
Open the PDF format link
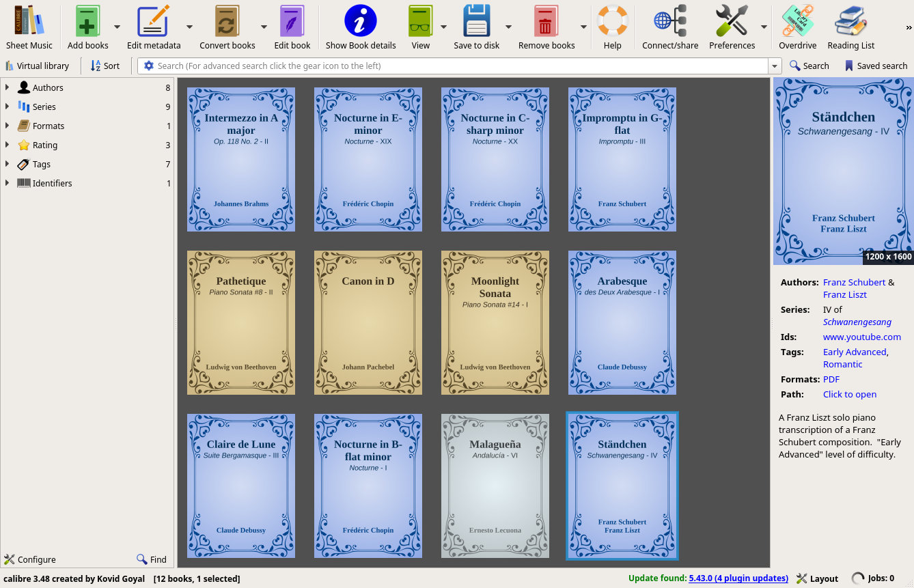(831, 379)
